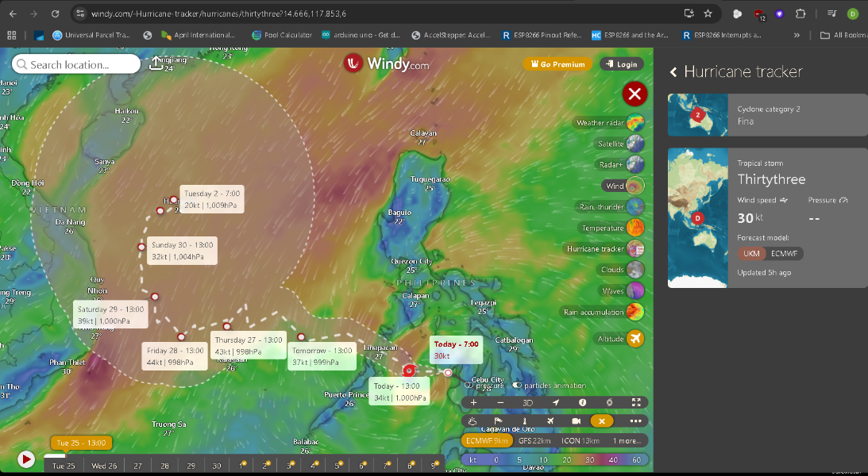
Task: Expand the '1 more...' weather models
Action: pos(626,440)
